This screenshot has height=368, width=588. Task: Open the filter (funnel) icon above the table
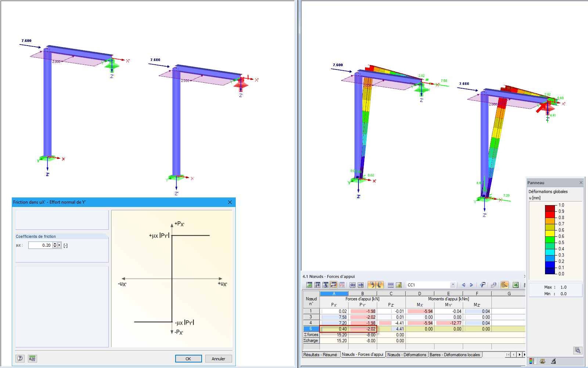(483, 285)
